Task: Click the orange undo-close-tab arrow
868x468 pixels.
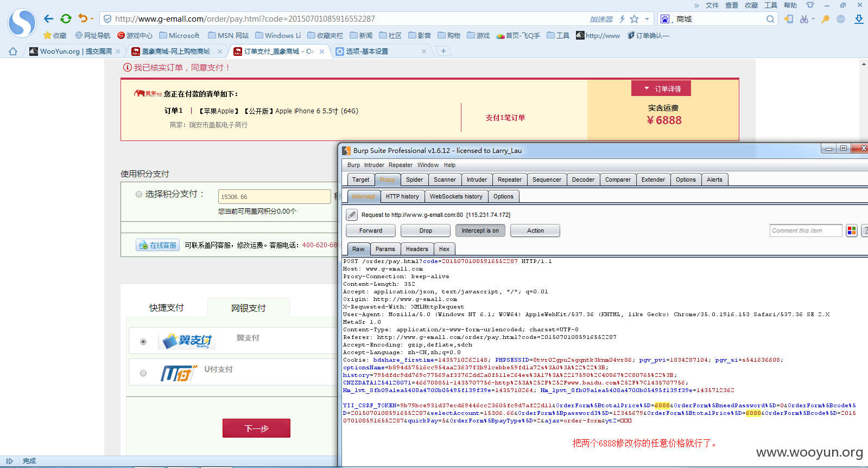Action: pos(83,18)
